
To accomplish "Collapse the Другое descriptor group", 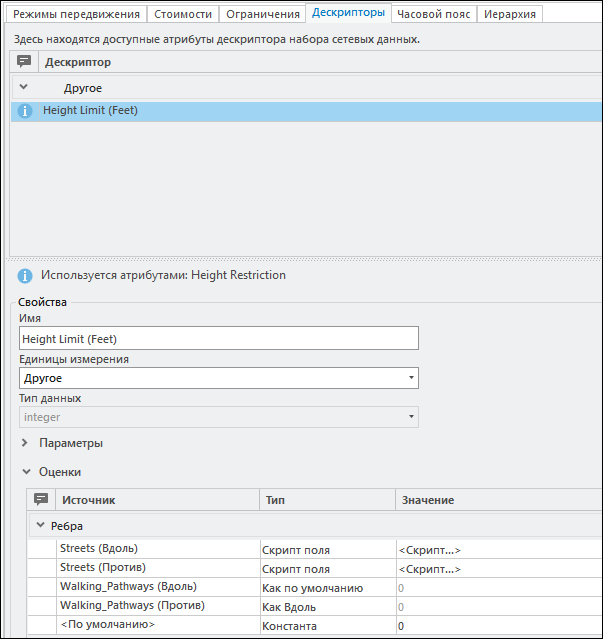I will pos(24,88).
